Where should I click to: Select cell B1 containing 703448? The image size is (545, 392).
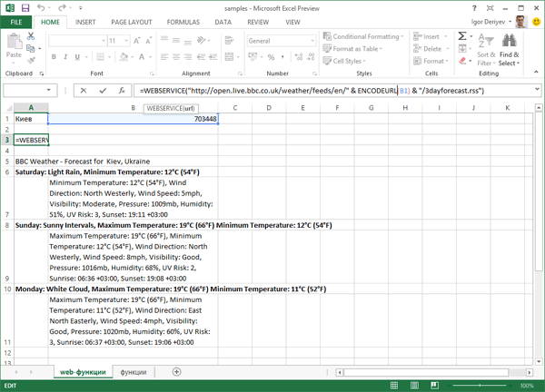[134, 119]
